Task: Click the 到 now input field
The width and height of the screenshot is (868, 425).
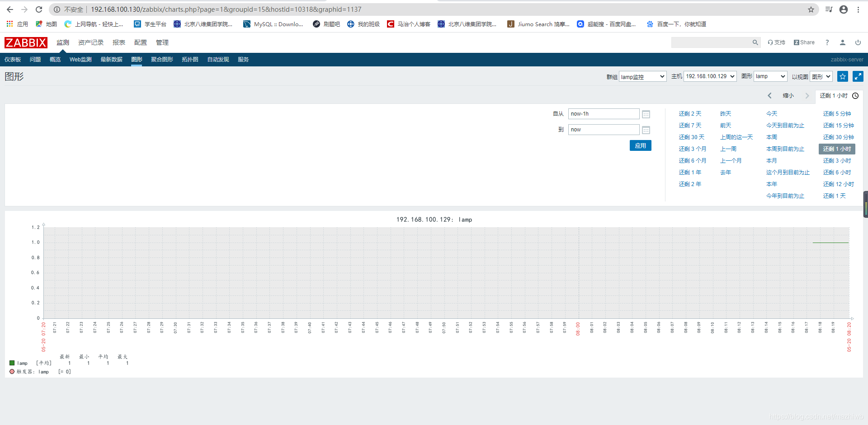Action: coord(604,130)
